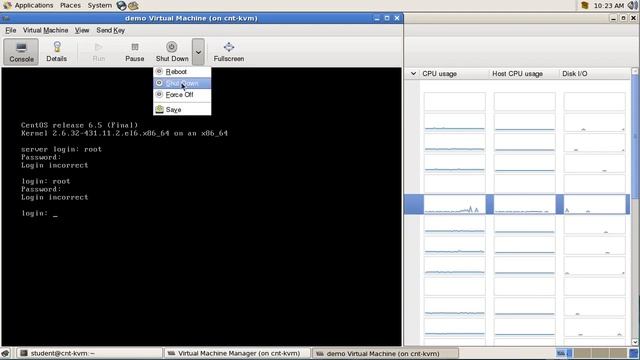640x360 pixels.
Task: Close the demo Virtual Machine window
Action: click(x=397, y=18)
